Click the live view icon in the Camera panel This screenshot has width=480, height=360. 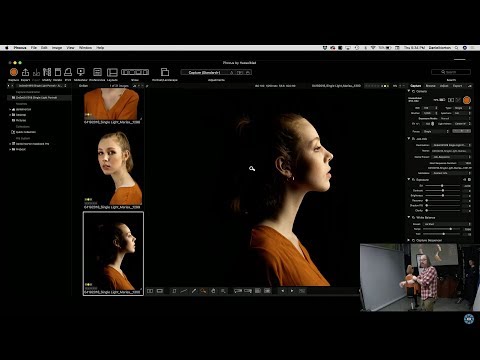(451, 100)
